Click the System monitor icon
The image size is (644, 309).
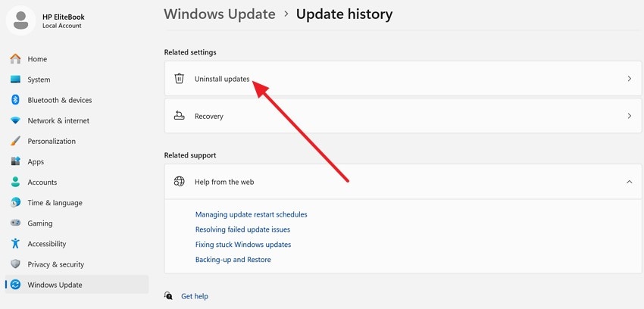(x=15, y=80)
